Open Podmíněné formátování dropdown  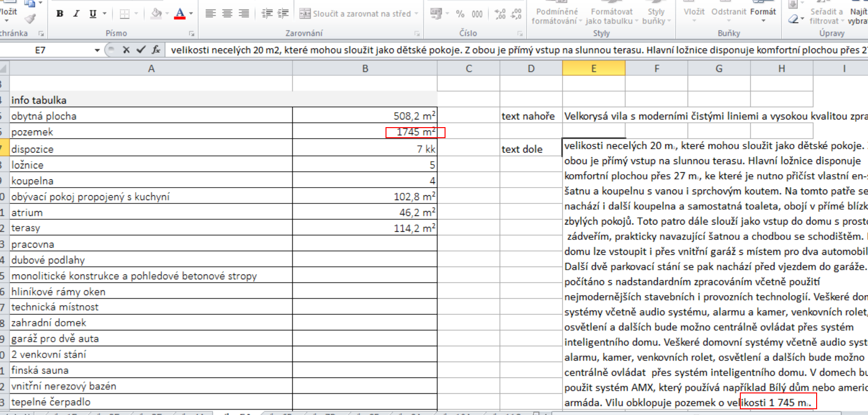(x=557, y=16)
